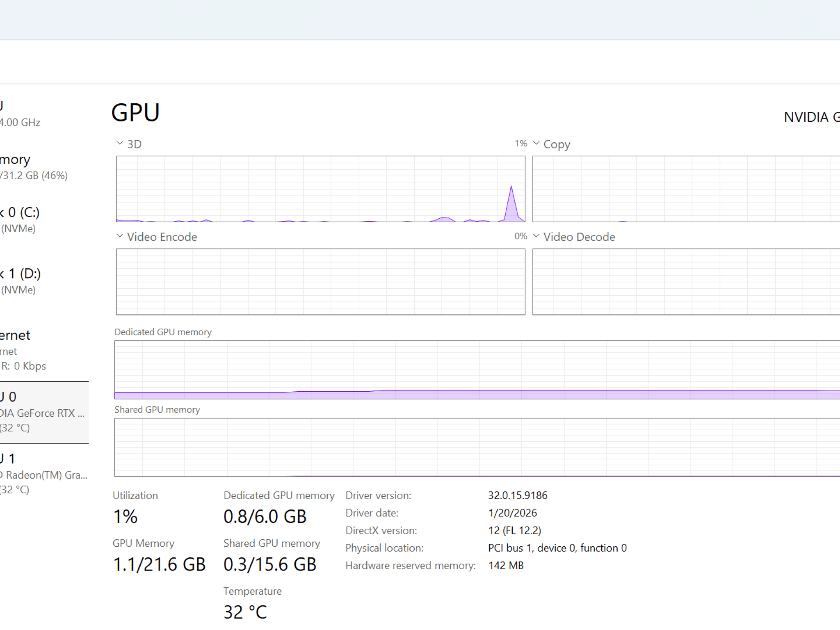Click the 3D graph 1% percentage label

521,144
